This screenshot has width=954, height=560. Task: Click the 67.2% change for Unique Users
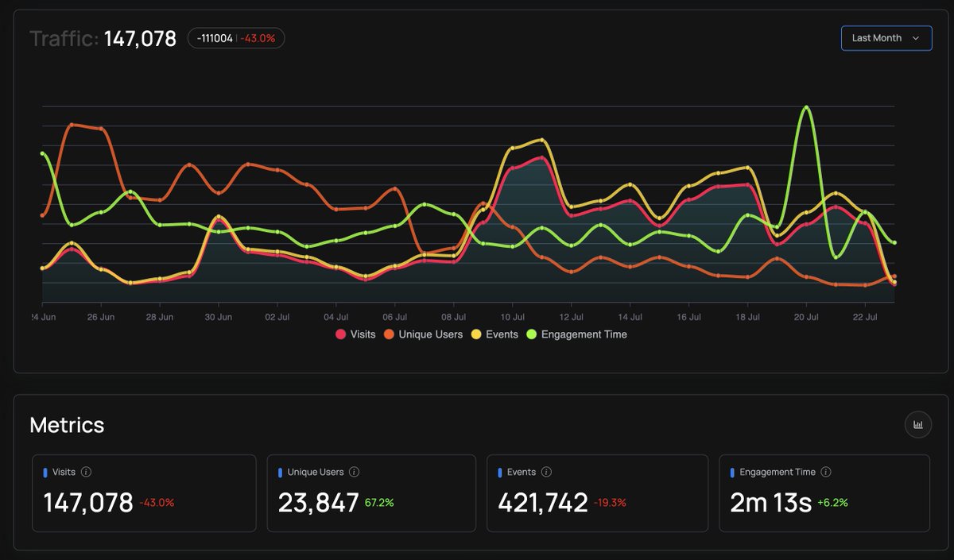[379, 503]
